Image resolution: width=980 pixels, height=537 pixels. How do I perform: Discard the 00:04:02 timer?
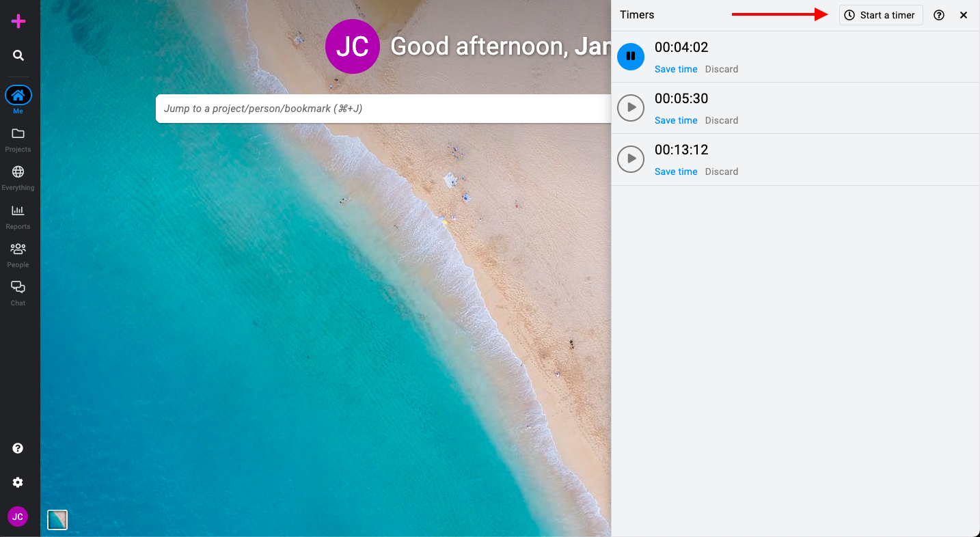coord(722,69)
